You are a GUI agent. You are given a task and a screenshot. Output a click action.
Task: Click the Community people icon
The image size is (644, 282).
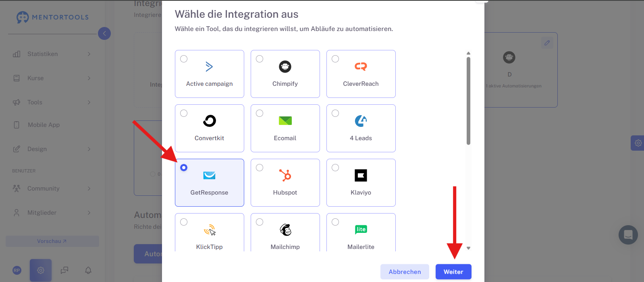tap(17, 189)
